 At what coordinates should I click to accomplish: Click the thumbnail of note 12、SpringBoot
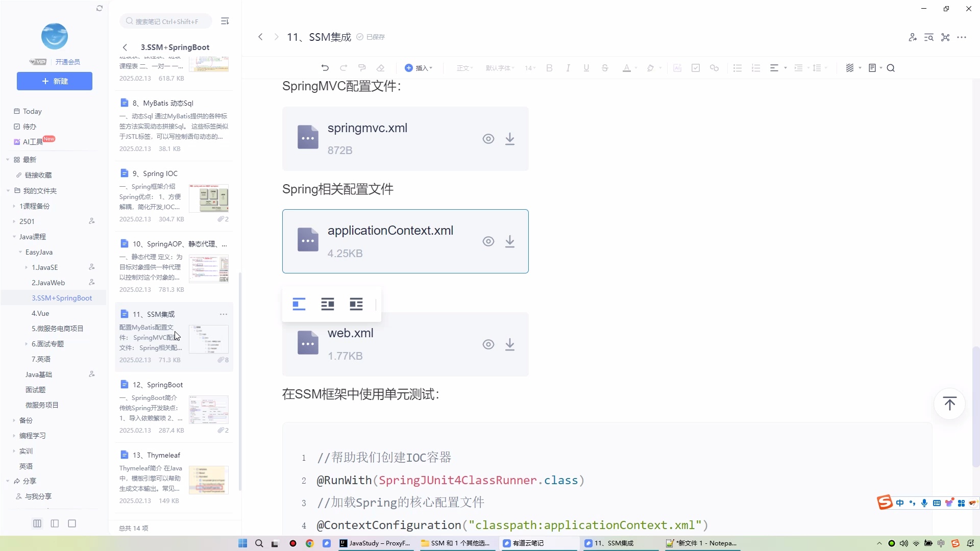pos(209,409)
